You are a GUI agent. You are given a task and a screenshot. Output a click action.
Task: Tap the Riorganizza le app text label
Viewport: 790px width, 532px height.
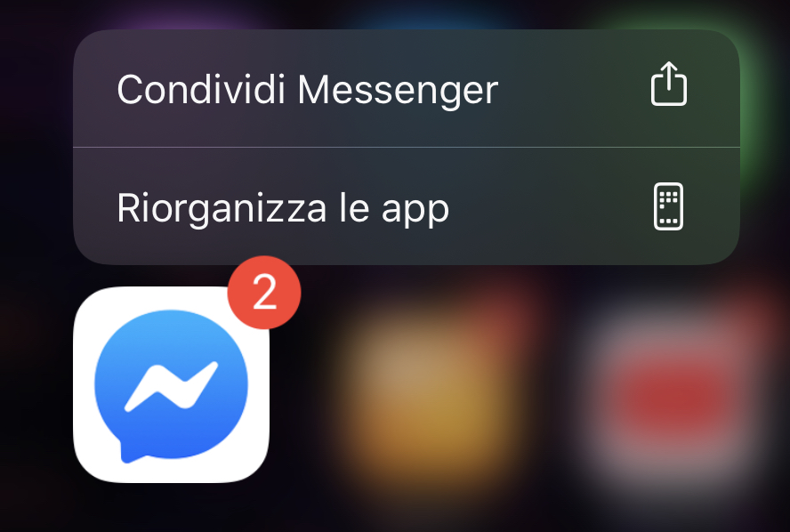283,208
